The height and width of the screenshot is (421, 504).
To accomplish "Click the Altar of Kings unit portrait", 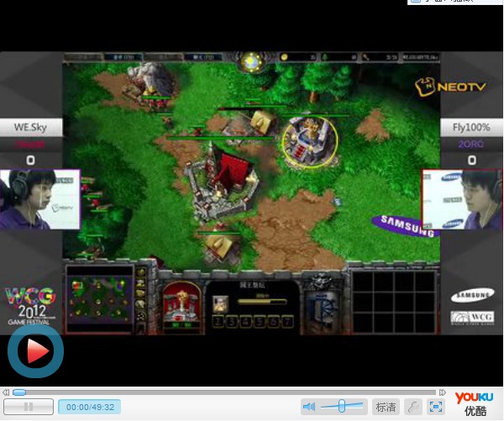I will pos(182,306).
